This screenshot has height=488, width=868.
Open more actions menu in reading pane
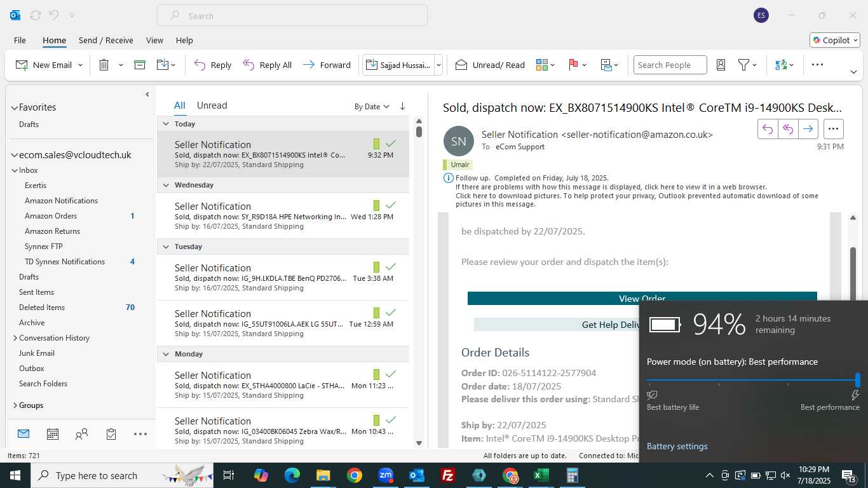833,129
